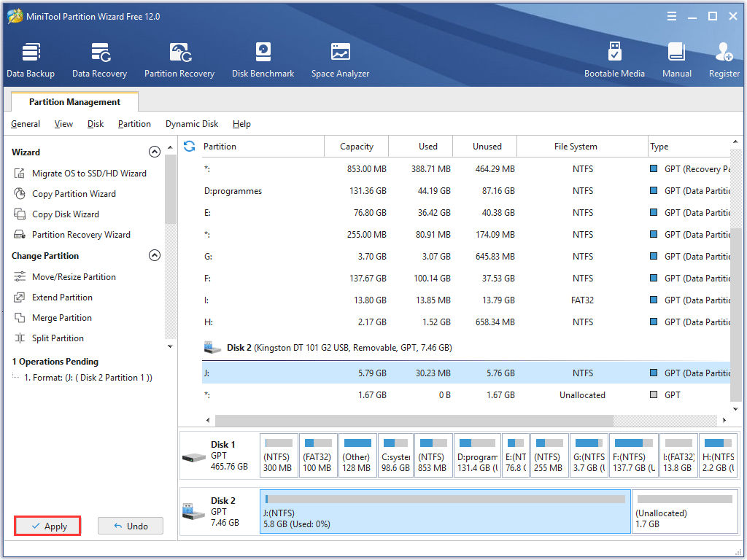Screen dimensions: 747x560
Task: Sort by the Capacity column header
Action: pyautogui.click(x=356, y=146)
